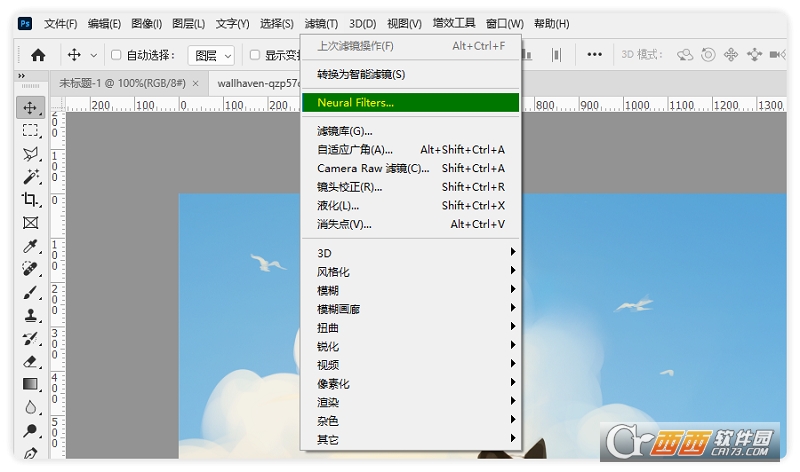This screenshot has width=800, height=472.
Task: Expand the 杂色 submenu
Action: [411, 420]
